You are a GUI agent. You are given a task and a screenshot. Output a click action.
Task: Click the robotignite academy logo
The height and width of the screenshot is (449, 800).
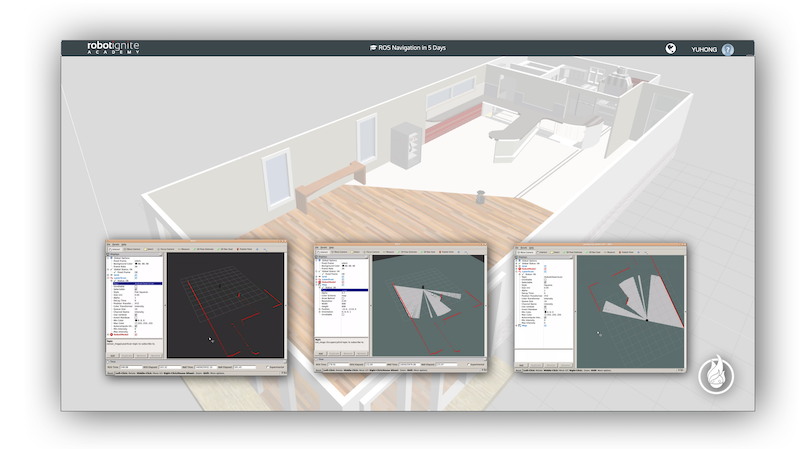[113, 47]
